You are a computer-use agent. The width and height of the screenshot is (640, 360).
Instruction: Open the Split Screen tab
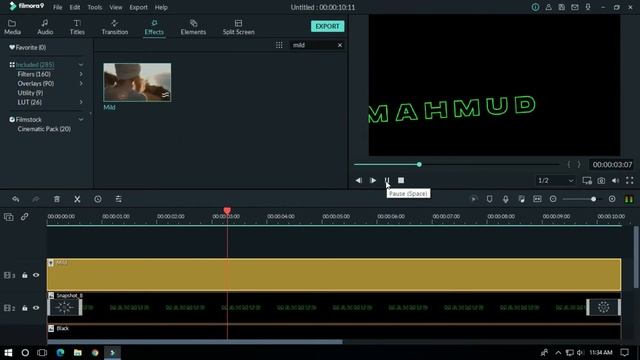pyautogui.click(x=238, y=27)
